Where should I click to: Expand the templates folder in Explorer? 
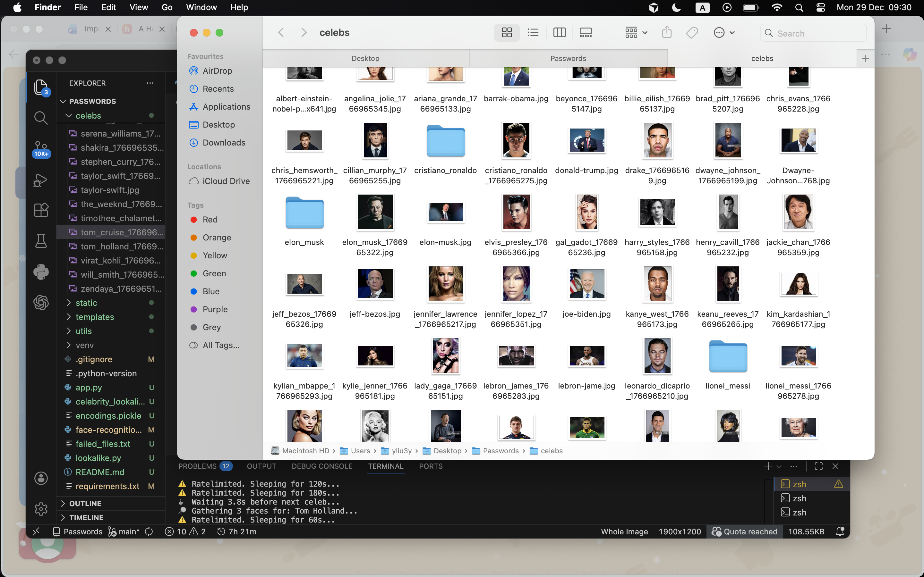point(94,317)
